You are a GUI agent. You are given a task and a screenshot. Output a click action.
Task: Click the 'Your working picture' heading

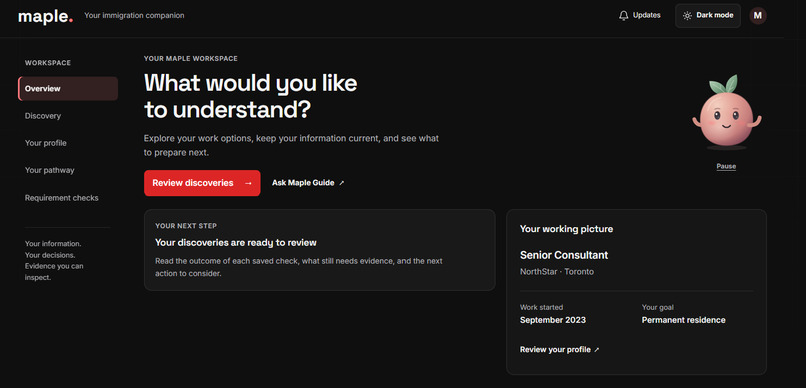[566, 229]
